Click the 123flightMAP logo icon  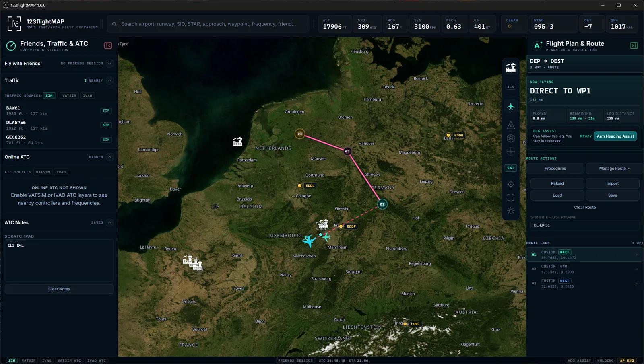(14, 24)
